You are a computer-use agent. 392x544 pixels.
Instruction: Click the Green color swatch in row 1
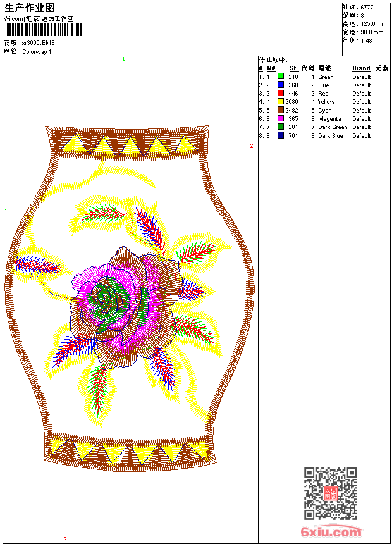coord(281,76)
